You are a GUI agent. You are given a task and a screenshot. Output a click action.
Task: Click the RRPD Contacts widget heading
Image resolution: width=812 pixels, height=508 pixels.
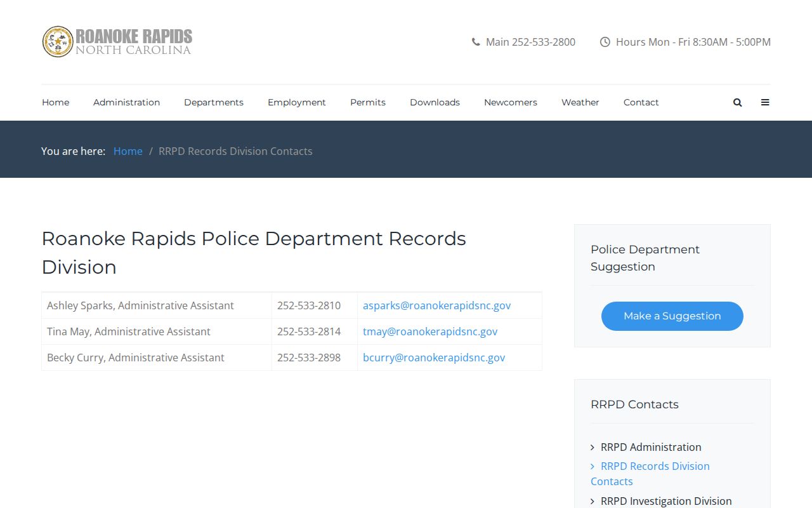click(634, 404)
